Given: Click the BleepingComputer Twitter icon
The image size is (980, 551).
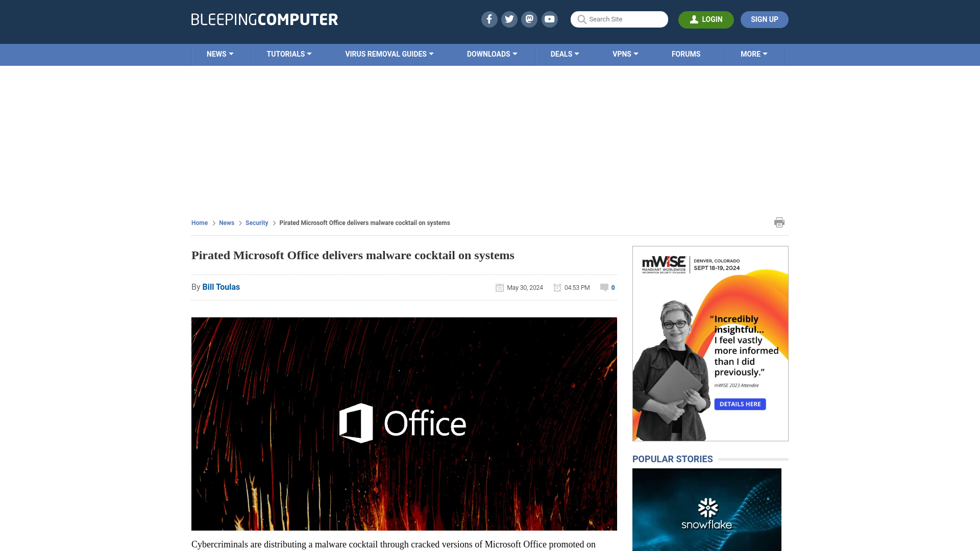Looking at the screenshot, I should click(509, 19).
